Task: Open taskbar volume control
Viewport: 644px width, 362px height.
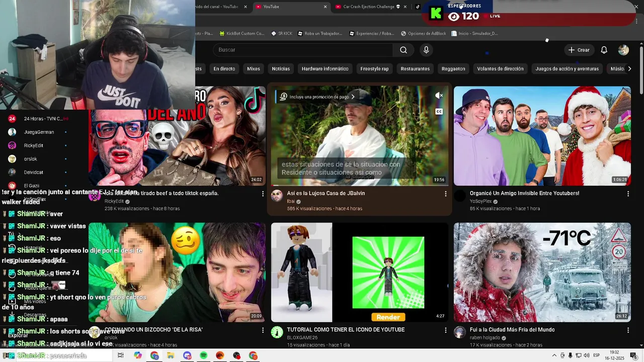Action: coord(586,355)
